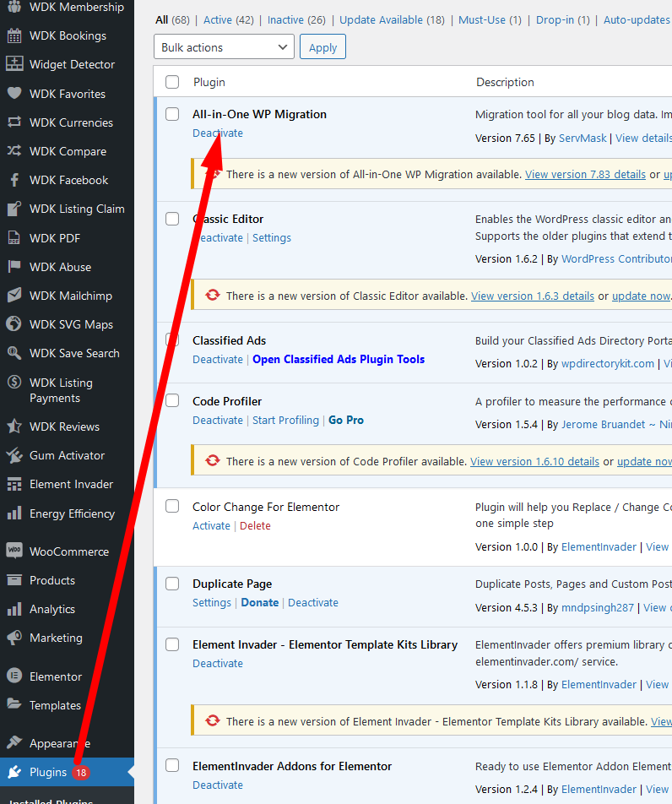
Task: Filter plugins by Active (42)
Action: (x=228, y=20)
